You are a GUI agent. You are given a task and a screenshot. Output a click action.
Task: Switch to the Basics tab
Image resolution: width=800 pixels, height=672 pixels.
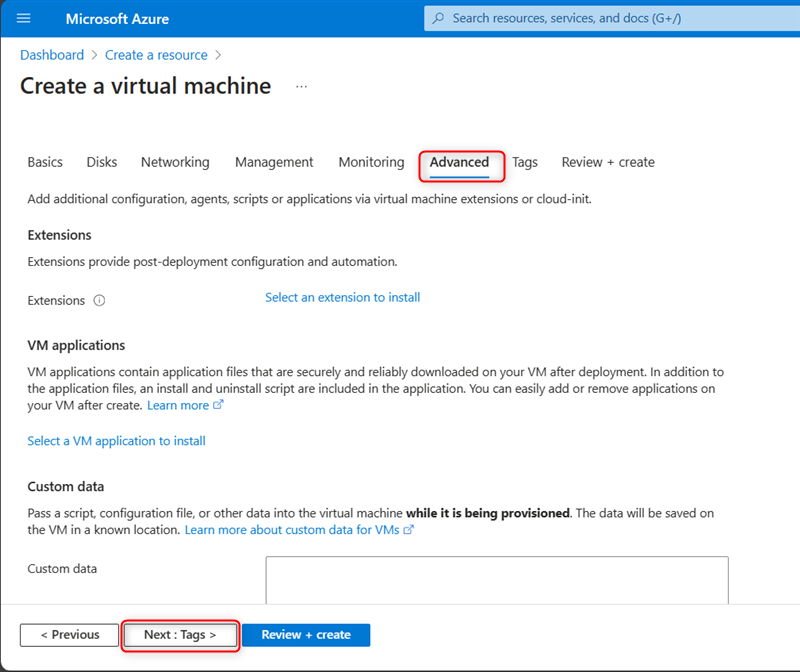coord(45,162)
